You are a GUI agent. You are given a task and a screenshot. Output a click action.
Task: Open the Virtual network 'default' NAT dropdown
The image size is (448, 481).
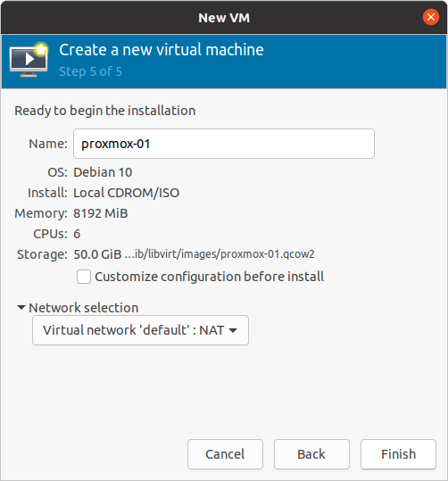(140, 330)
